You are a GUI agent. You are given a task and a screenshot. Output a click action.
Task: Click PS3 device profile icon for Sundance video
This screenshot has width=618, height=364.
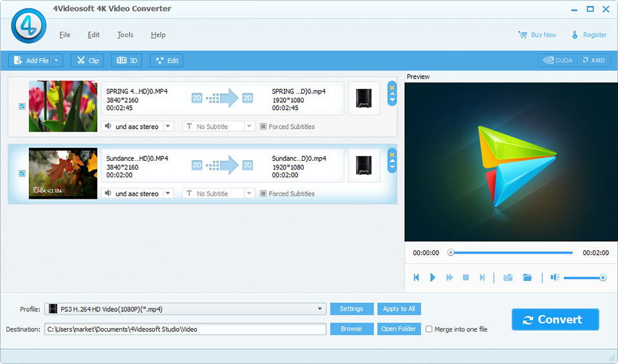click(364, 165)
